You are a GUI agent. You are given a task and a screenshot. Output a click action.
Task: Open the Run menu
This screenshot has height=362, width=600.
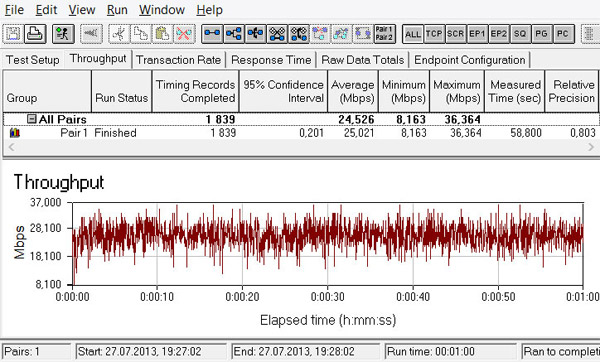117,10
